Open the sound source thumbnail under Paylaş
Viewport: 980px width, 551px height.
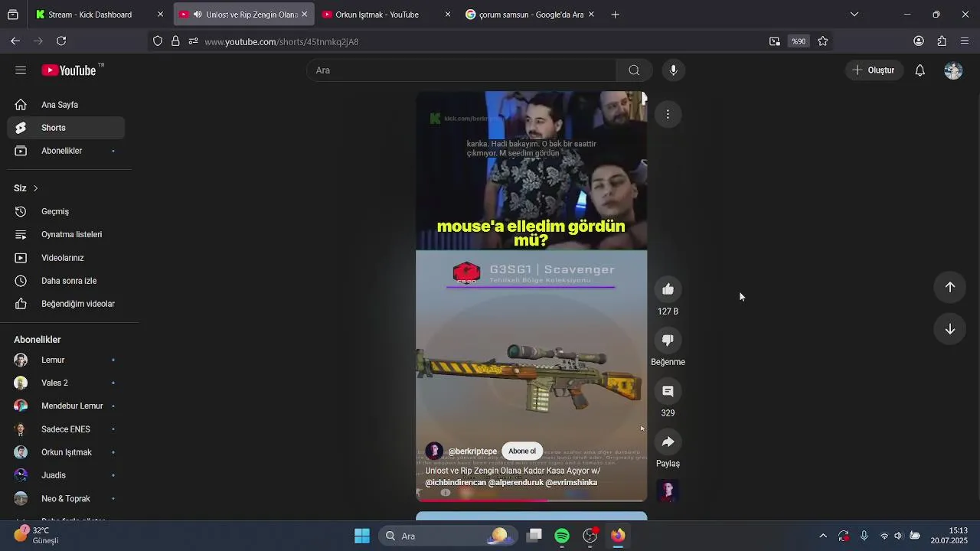668,491
